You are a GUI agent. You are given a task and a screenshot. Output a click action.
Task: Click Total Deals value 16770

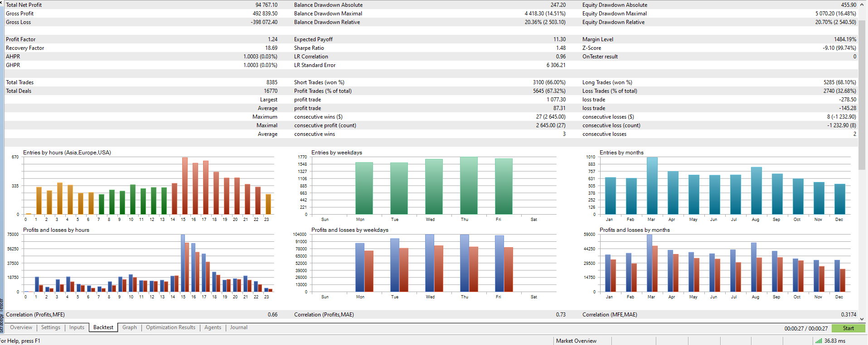point(271,91)
